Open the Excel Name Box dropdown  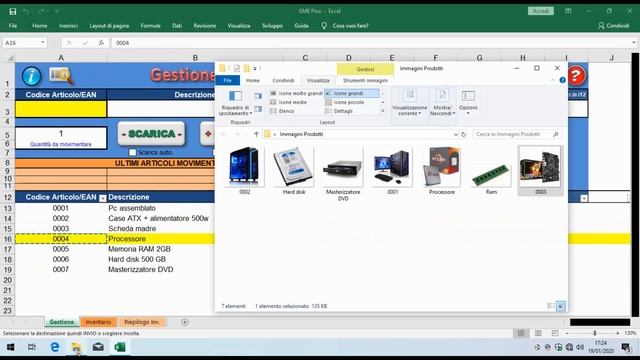(x=42, y=42)
